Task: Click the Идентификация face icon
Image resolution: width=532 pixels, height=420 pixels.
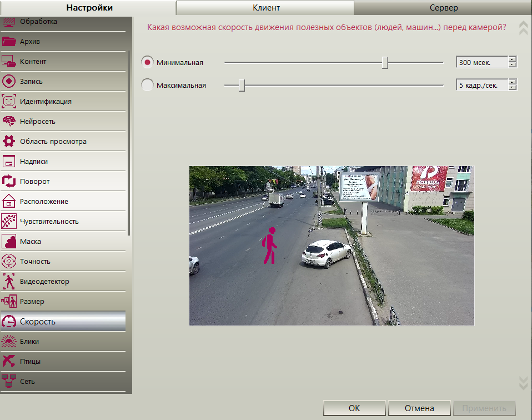Action: click(x=9, y=102)
